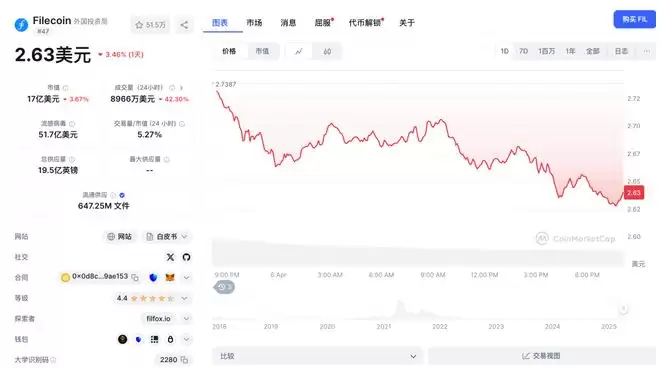This screenshot has width=660, height=368.
Task: Switch to line chart icon
Action: pyautogui.click(x=299, y=52)
